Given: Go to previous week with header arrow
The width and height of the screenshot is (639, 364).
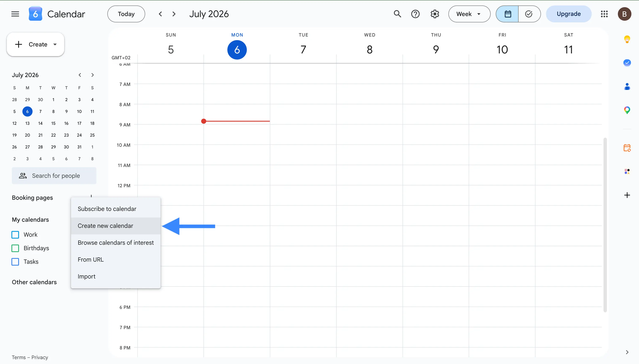Looking at the screenshot, I should tap(160, 14).
